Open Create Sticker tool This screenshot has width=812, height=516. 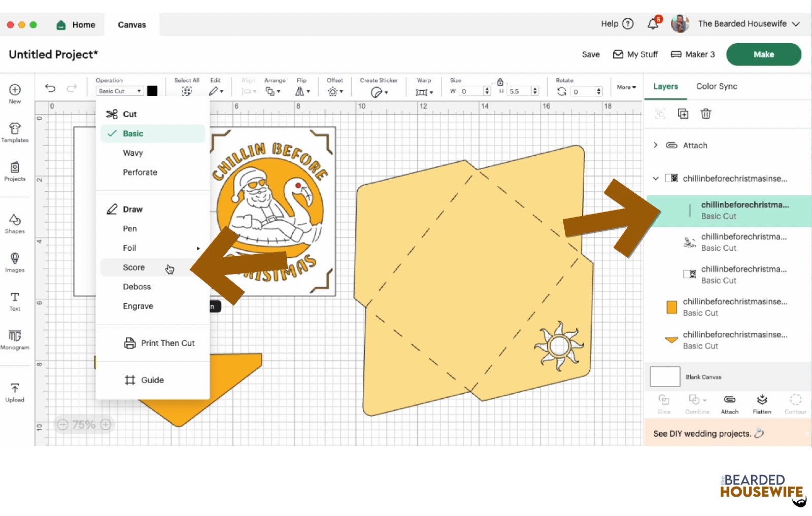(379, 92)
